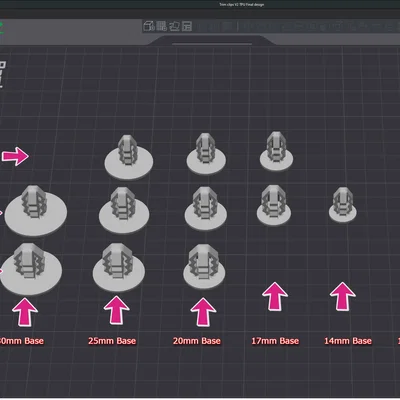This screenshot has height=400, width=400.
Task: Select the top clip in the 25mm Base column
Action: coord(129,158)
